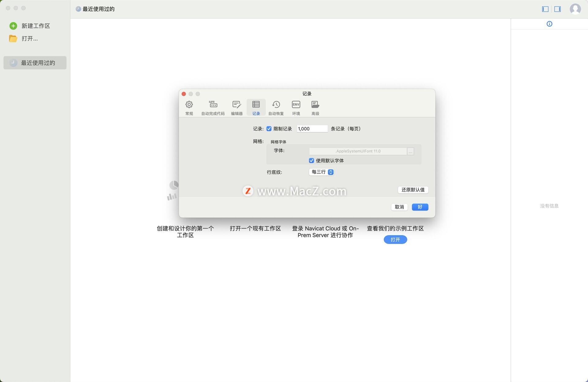The width and height of the screenshot is (588, 382).
Task: Click the 取消 button
Action: coord(399,207)
